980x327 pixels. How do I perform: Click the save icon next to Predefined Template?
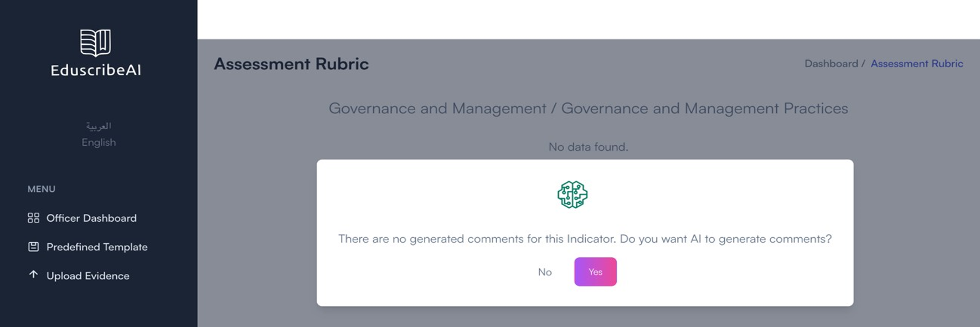point(33,247)
